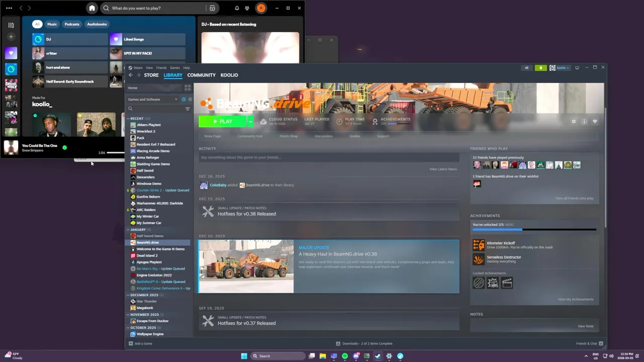This screenshot has height=362, width=644.
Task: Click Say something about this game field
Action: click(x=329, y=157)
